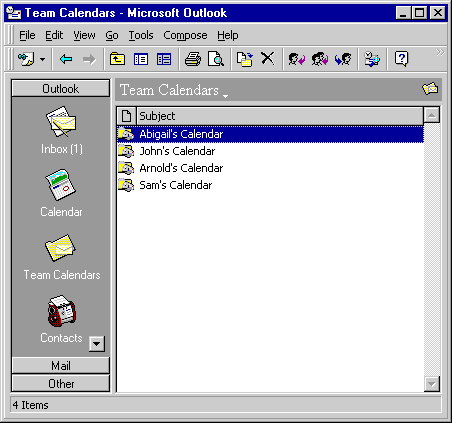Switch to the Mail group
The width and height of the screenshot is (452, 423).
pos(61,366)
